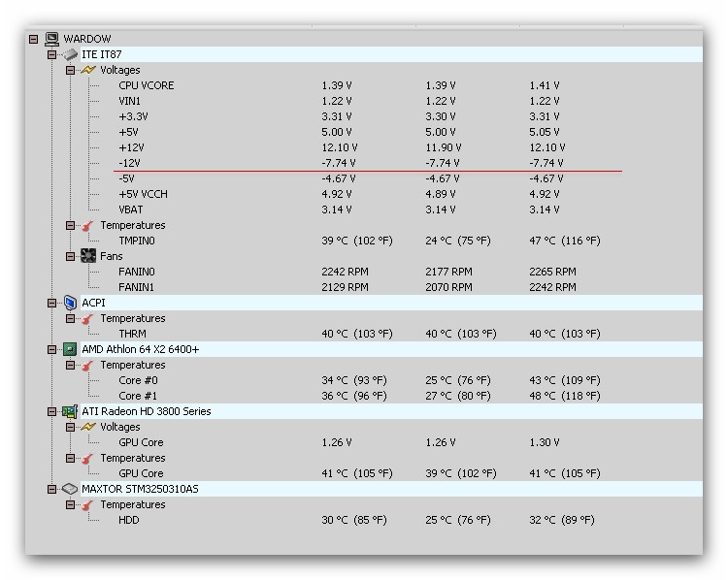
Task: Select the FANIN0 row label
Action: point(137,272)
